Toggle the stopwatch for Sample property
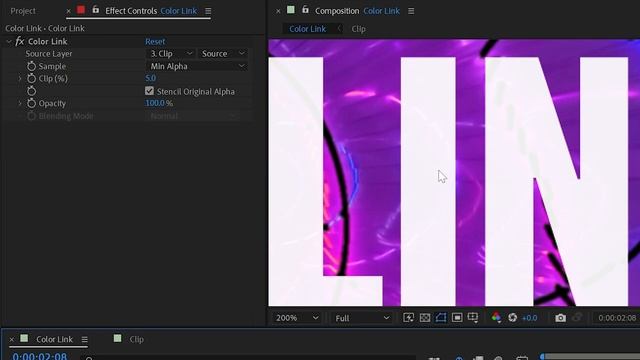Image resolution: width=640 pixels, height=360 pixels. tap(31, 66)
